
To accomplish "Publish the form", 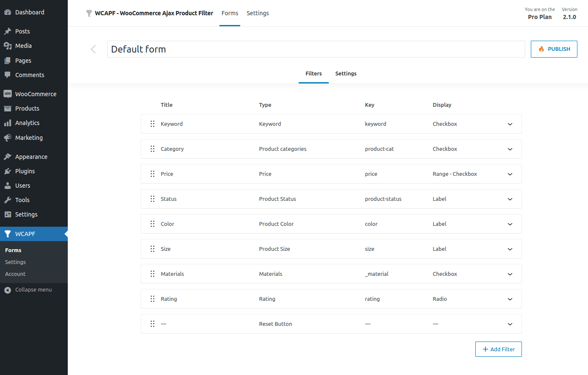I will pyautogui.click(x=554, y=49).
